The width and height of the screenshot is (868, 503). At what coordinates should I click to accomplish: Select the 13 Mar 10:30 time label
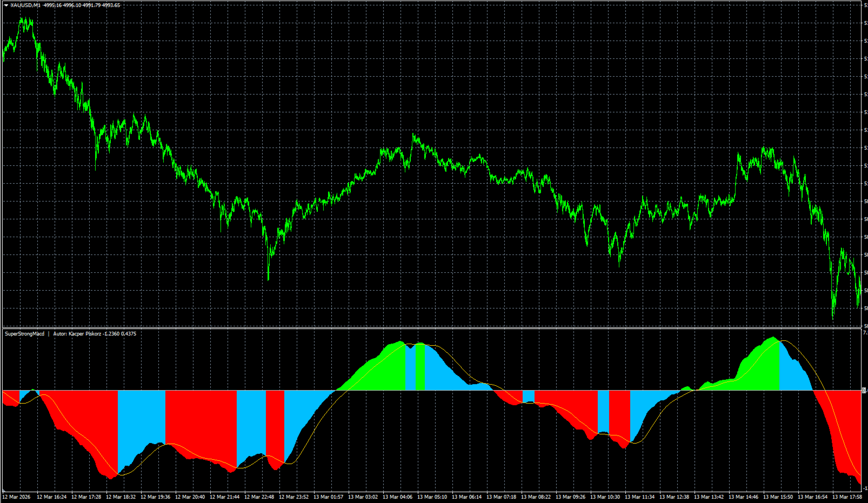pyautogui.click(x=605, y=497)
